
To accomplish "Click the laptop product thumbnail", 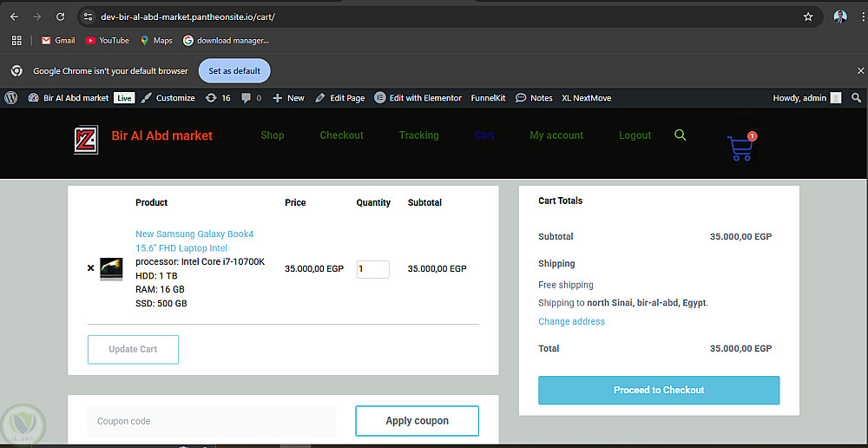I will click(x=111, y=269).
